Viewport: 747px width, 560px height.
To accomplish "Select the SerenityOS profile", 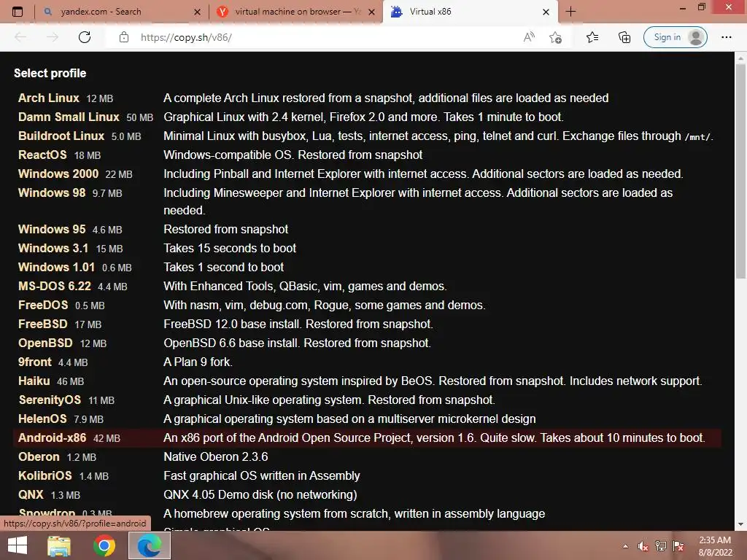I will (50, 400).
